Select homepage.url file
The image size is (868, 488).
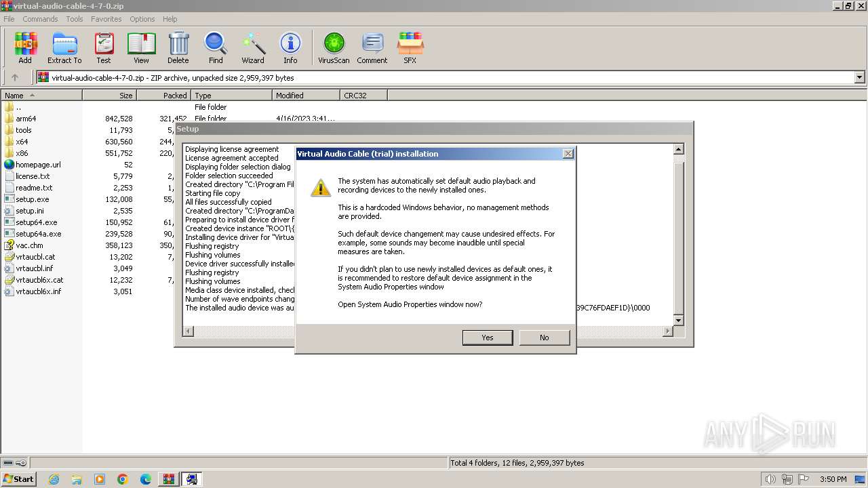tap(38, 165)
